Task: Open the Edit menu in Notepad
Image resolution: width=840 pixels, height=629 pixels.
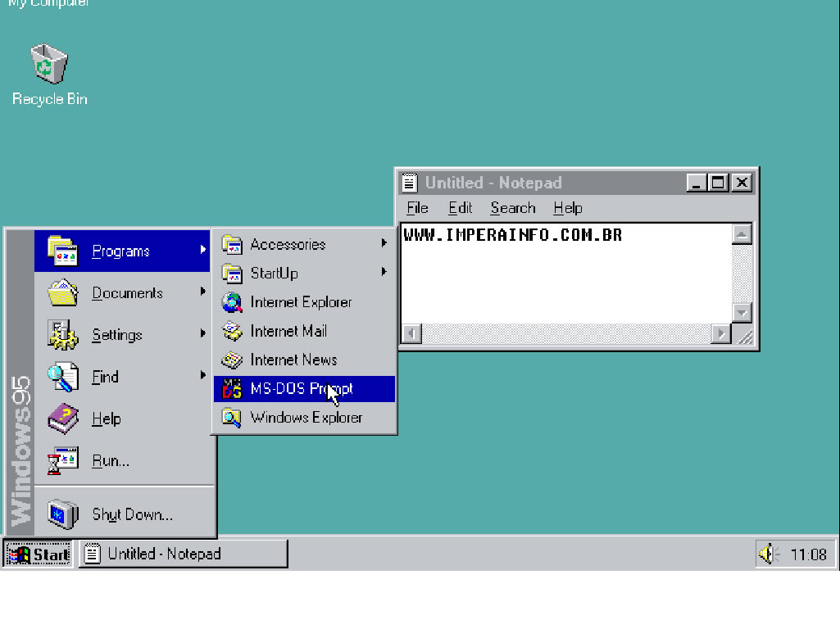Action: [x=461, y=208]
